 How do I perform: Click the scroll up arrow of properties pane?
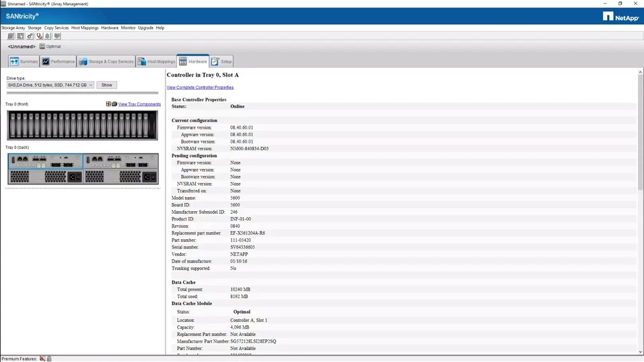click(x=640, y=72)
